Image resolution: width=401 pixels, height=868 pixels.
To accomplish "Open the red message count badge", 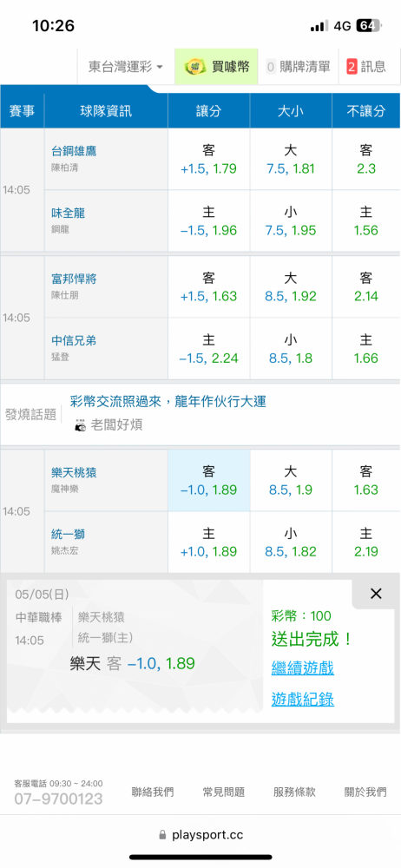I will click(352, 67).
